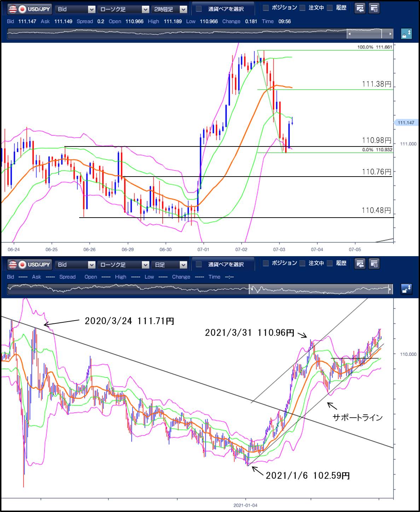Click right arrow of top chart range slider
The image size is (420, 512).
(390, 34)
